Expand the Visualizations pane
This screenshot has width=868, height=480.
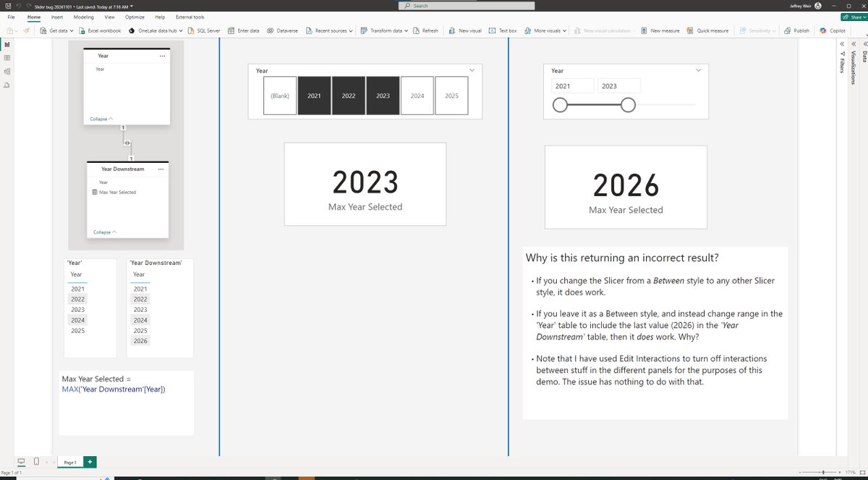pyautogui.click(x=854, y=43)
